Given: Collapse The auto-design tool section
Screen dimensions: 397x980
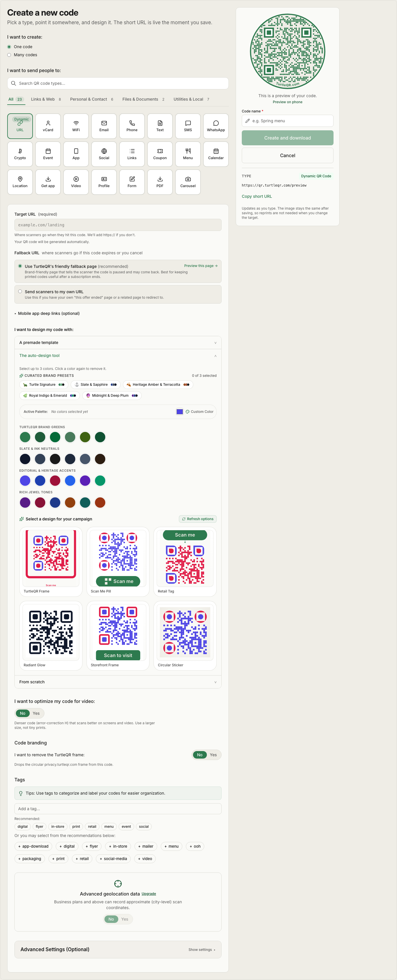Looking at the screenshot, I should point(118,356).
